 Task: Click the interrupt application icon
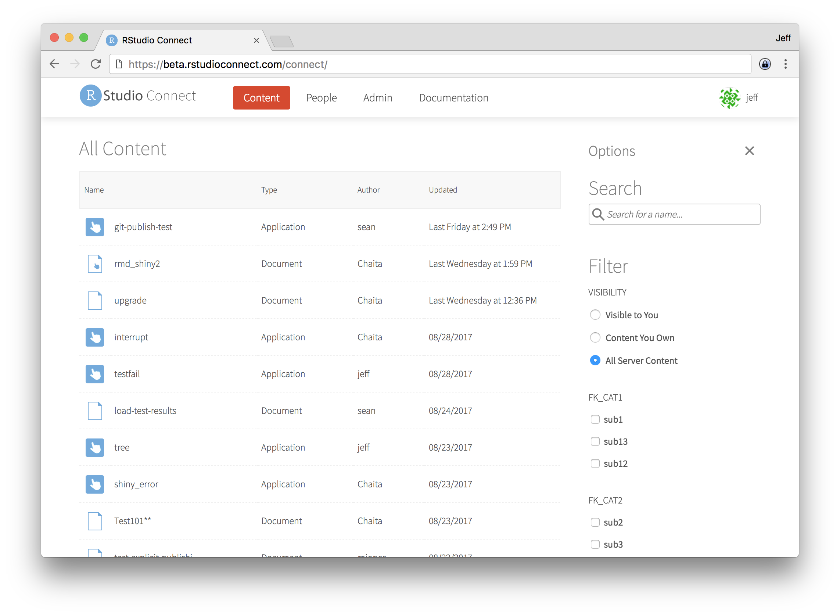click(x=95, y=337)
